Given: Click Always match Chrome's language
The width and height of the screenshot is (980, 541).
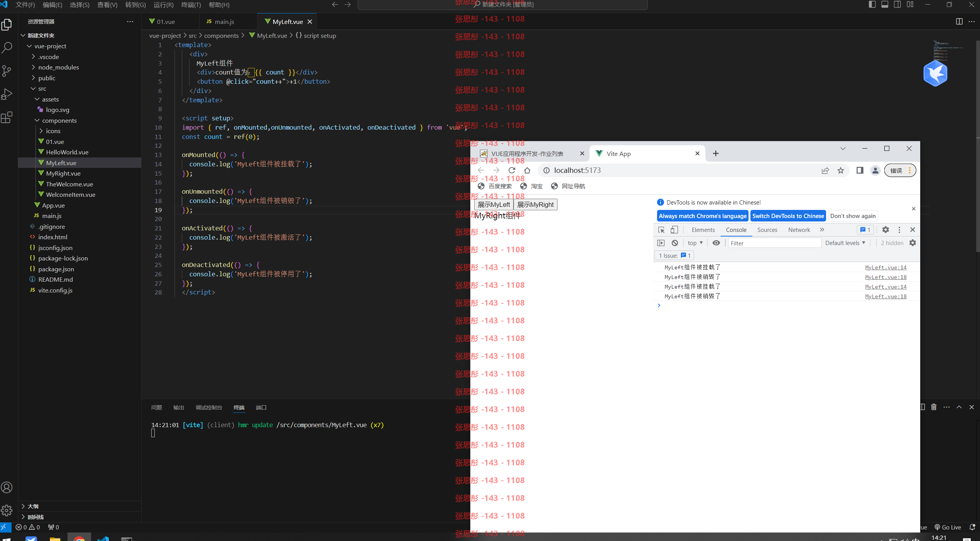Looking at the screenshot, I should coord(703,216).
